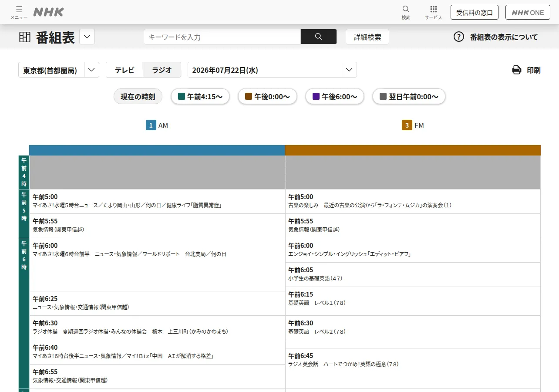
Task: Open FM 午前6:00 エンジョイ・シンプル・イングリッシュ program
Action: click(x=413, y=250)
